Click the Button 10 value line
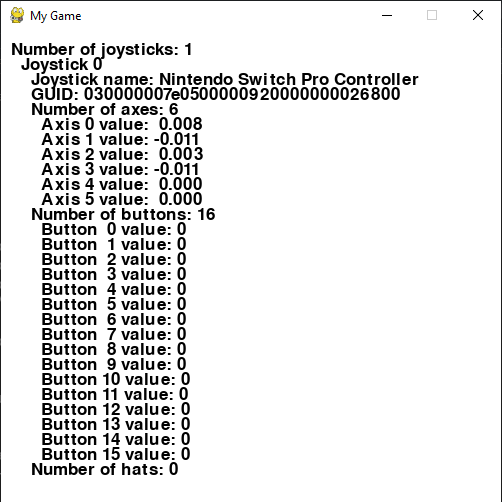502x502 pixels. click(x=116, y=379)
